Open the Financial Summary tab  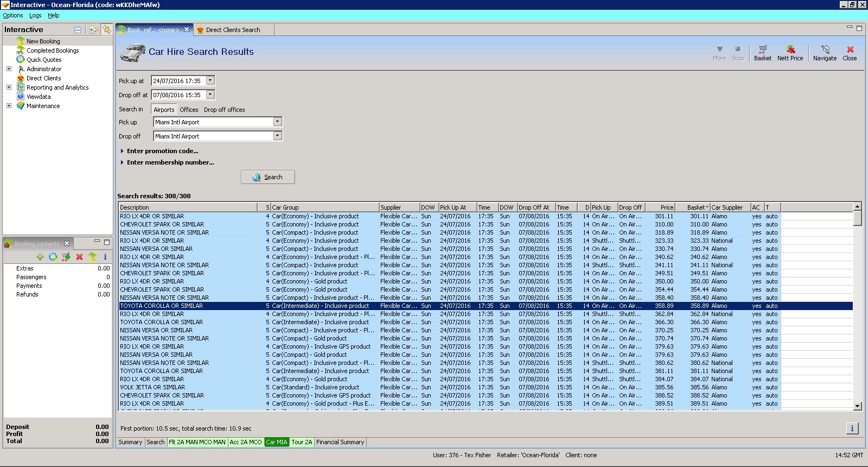point(340,442)
